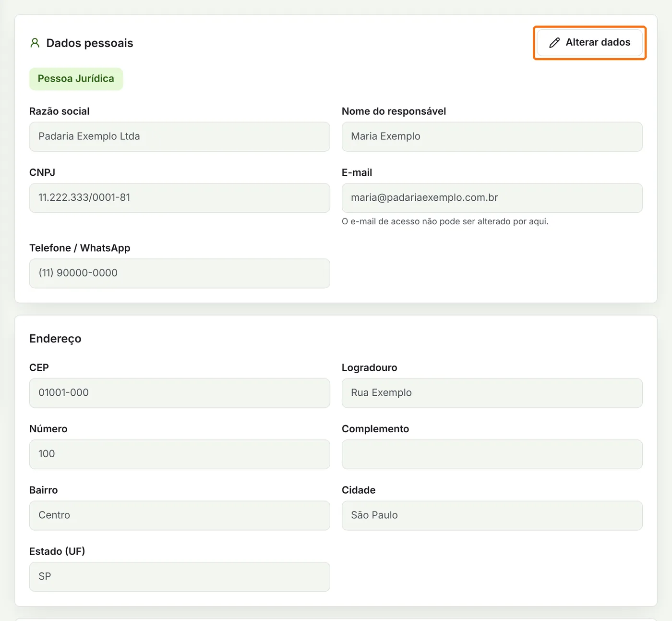Screen dimensions: 672x621
Task: Select the E-mail input field
Action: tap(492, 198)
